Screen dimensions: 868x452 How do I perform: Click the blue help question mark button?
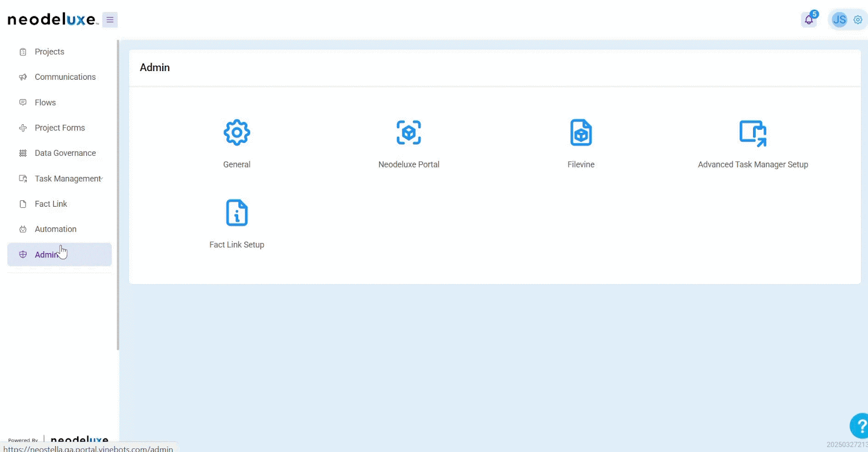tap(859, 426)
